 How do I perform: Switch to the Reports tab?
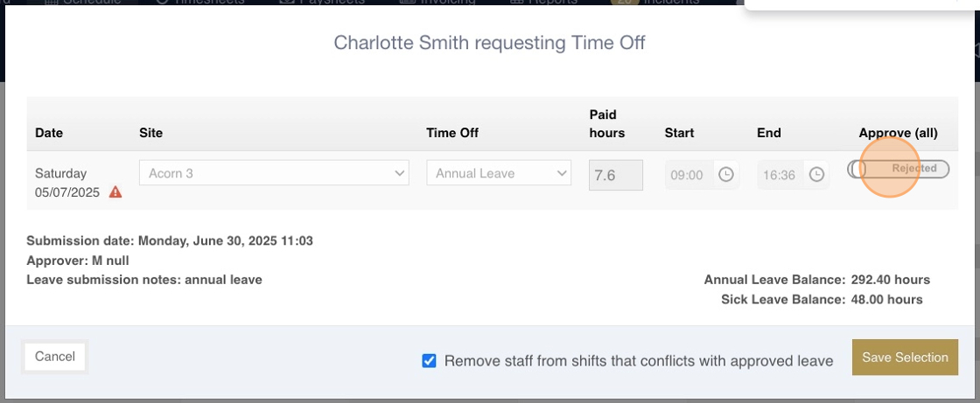pyautogui.click(x=543, y=2)
